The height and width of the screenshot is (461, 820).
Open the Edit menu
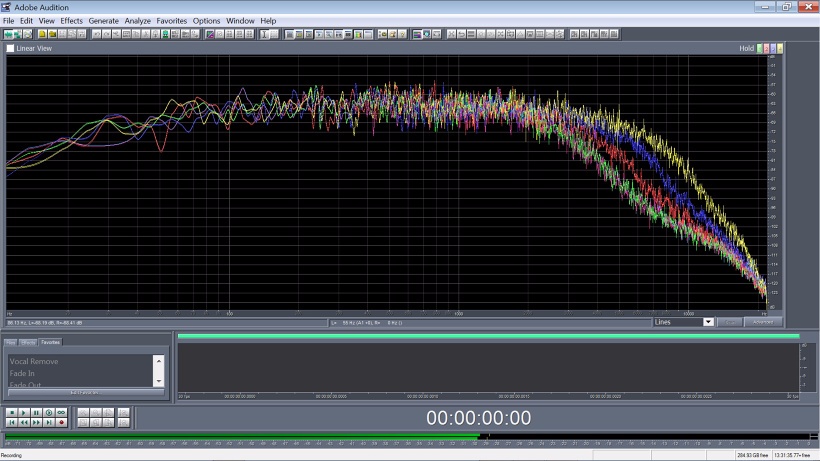pos(26,21)
